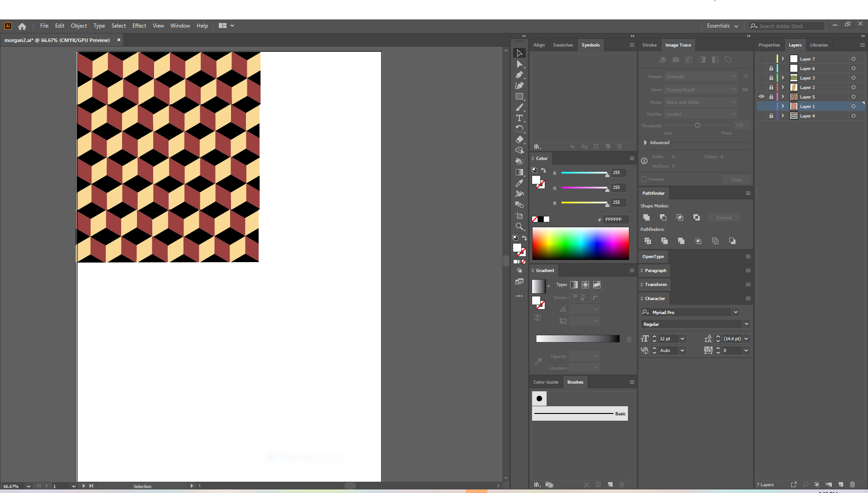The image size is (868, 493).
Task: Select the Rectangle tool
Action: [519, 96]
